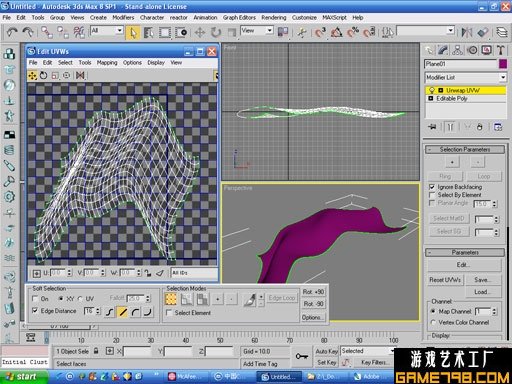Select Rotate tool in Edit UVWs toolbar
This screenshot has height=384, width=512.
43,76
